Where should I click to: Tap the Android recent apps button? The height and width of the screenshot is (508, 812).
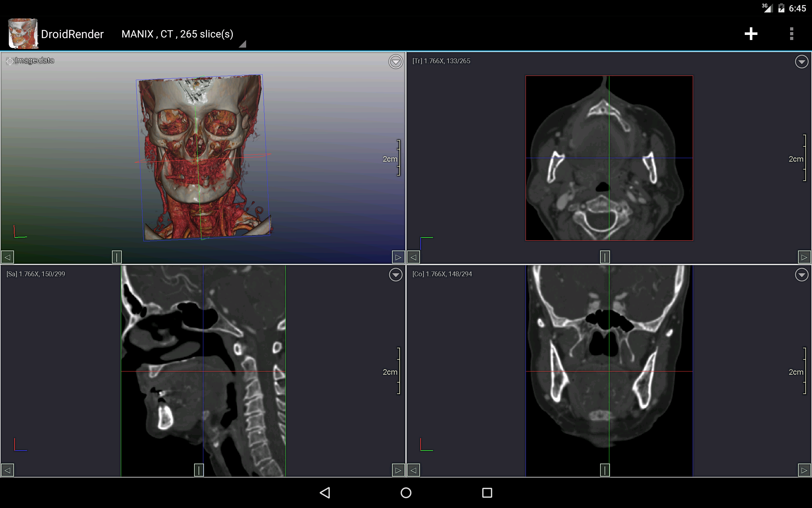[x=487, y=492]
